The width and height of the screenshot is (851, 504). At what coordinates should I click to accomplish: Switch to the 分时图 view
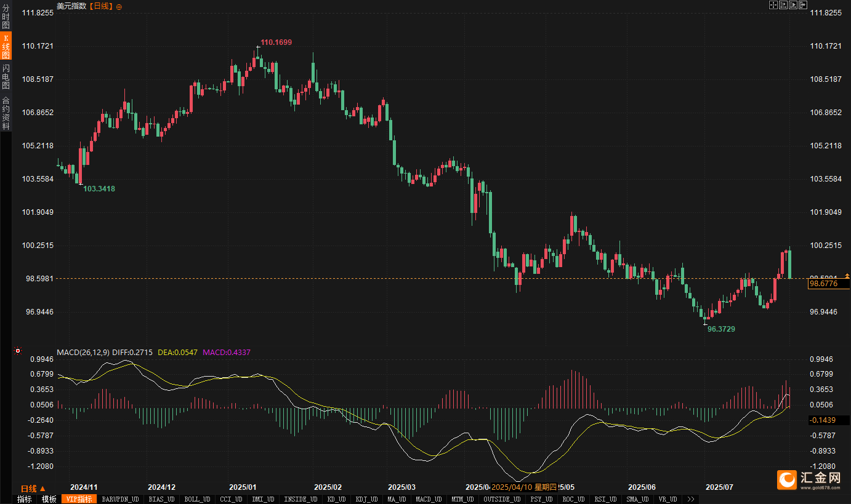coord(6,17)
